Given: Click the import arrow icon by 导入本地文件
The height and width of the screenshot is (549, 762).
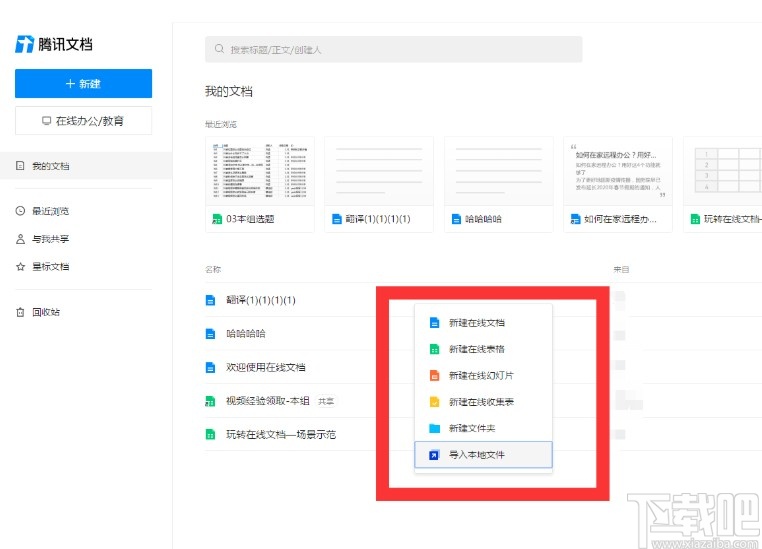Looking at the screenshot, I should click(x=434, y=455).
